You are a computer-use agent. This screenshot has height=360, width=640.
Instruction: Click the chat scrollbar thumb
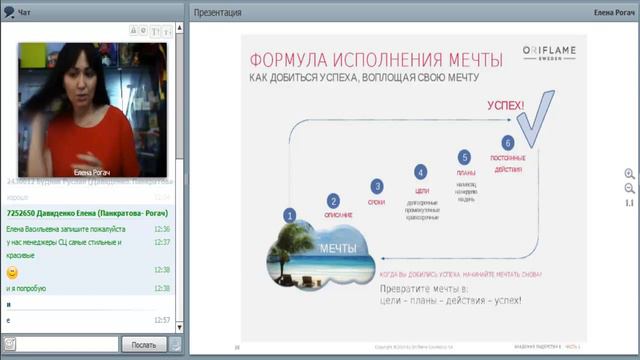click(x=180, y=96)
